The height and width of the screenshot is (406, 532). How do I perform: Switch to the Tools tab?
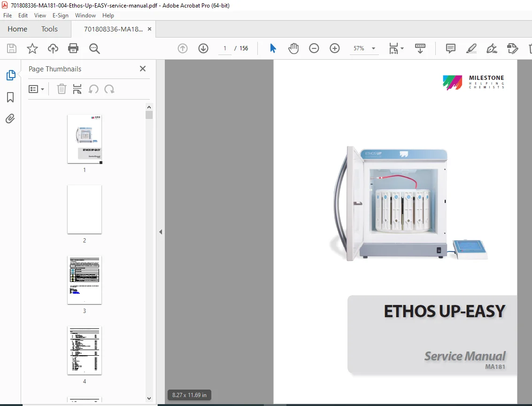[x=49, y=29]
